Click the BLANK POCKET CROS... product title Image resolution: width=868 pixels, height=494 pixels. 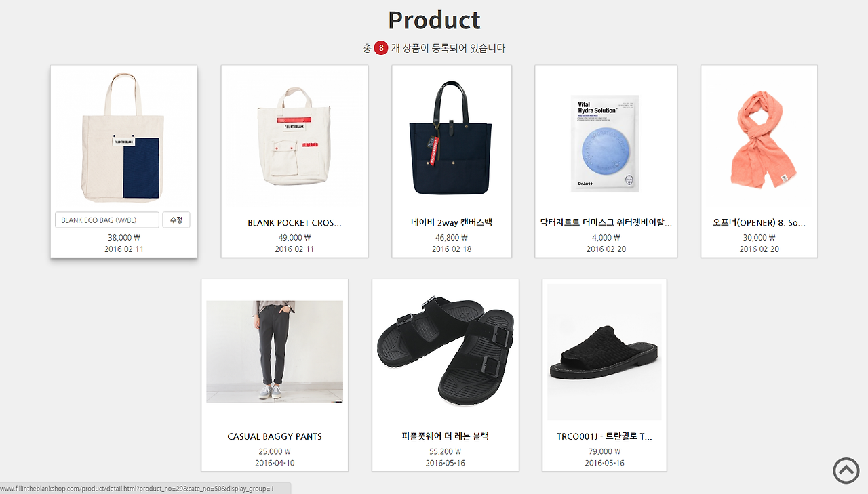[x=294, y=222]
